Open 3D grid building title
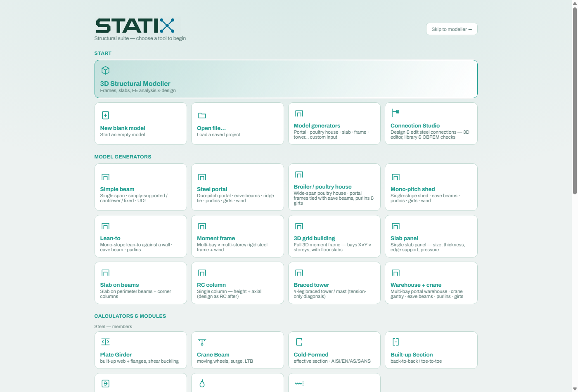Viewport: 578px width, 392px height. pos(314,238)
